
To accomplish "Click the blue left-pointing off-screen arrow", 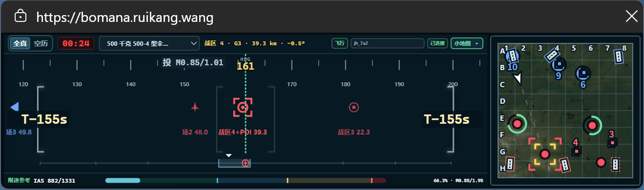I will pos(15,107).
